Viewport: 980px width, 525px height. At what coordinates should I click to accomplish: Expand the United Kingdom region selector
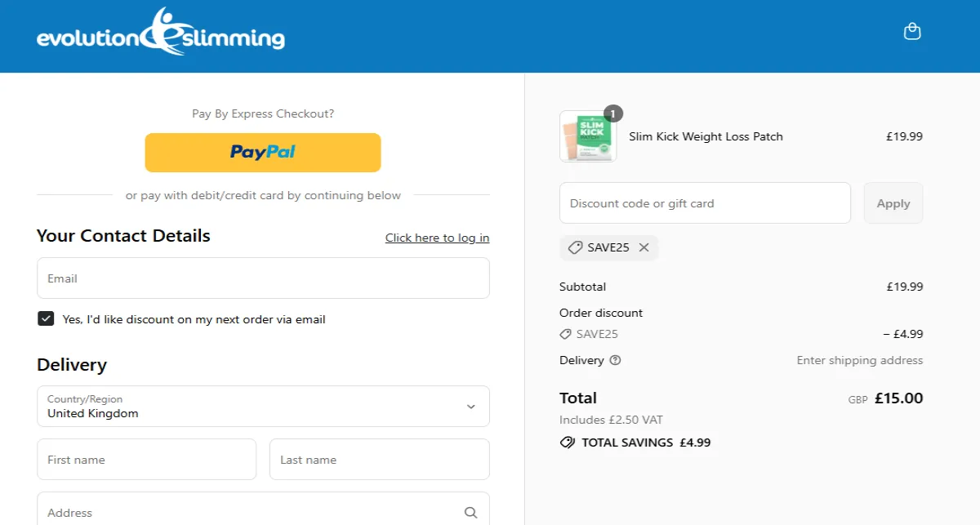262,406
